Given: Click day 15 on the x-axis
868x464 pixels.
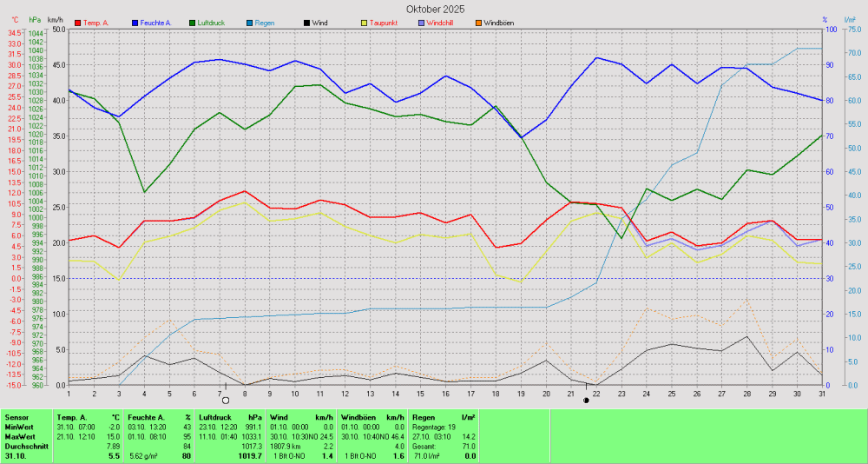Looking at the screenshot, I should click(x=421, y=394).
